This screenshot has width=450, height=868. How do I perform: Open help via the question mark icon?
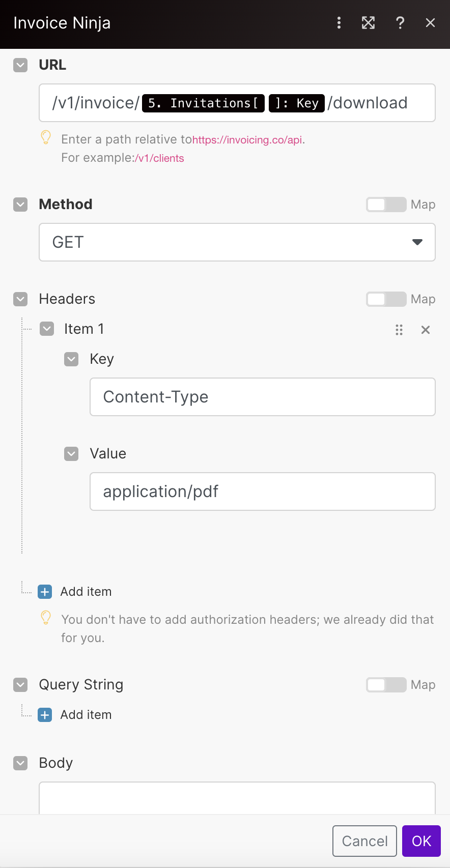coord(400,23)
